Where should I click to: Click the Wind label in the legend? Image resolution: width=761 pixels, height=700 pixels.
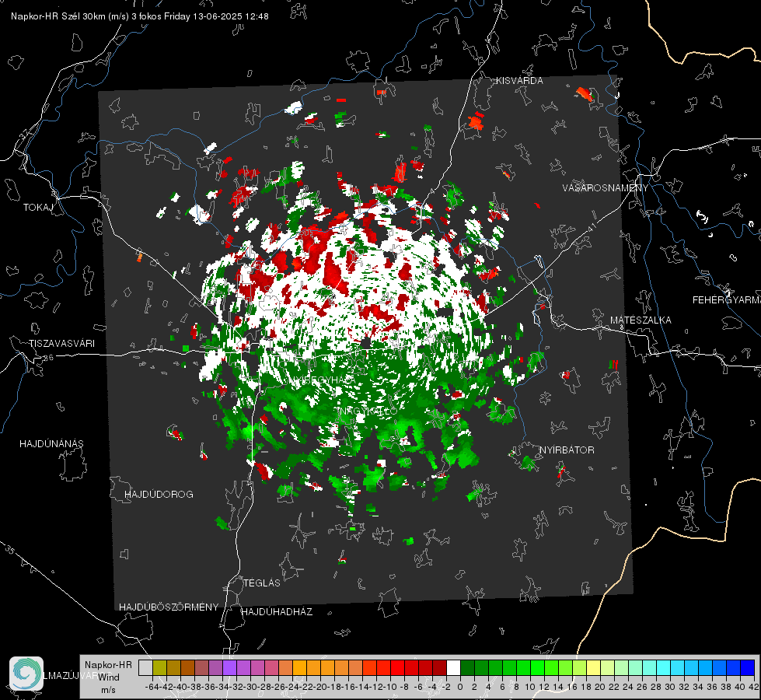click(x=109, y=677)
